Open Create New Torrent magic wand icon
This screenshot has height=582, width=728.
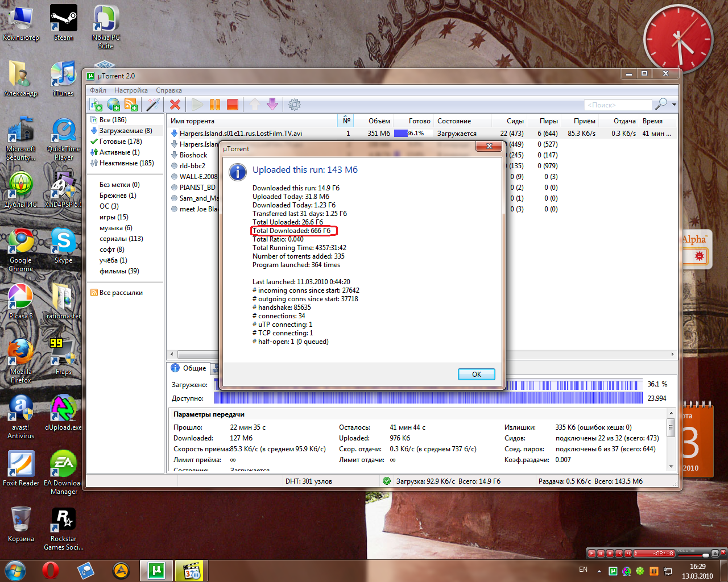[152, 105]
